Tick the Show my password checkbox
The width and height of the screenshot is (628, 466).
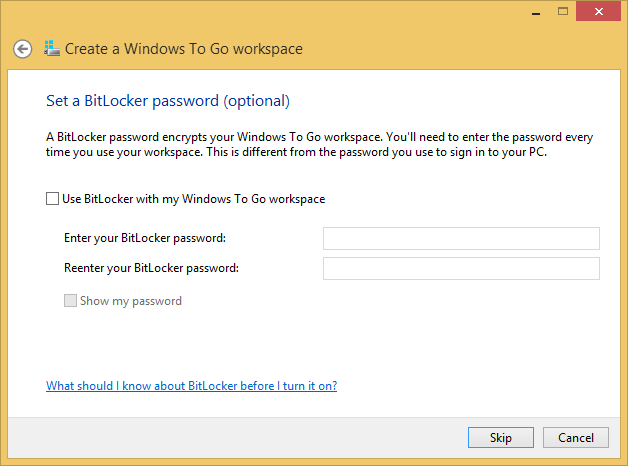tap(70, 301)
